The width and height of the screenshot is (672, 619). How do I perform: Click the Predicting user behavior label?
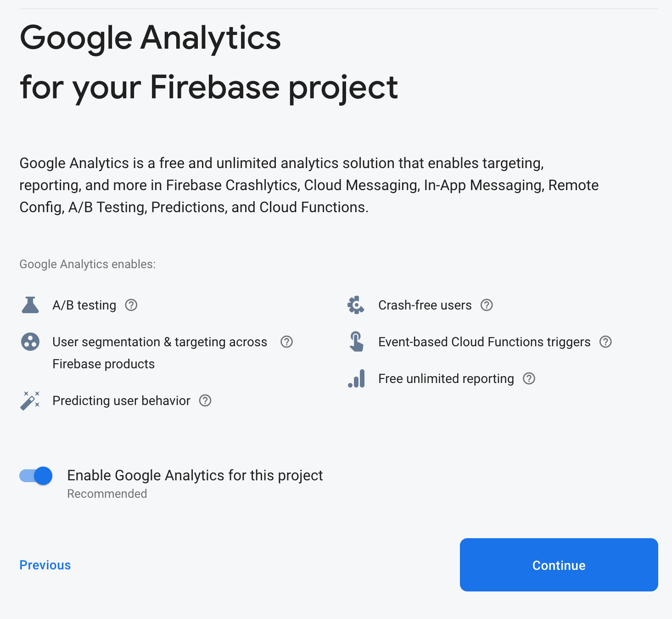[121, 400]
